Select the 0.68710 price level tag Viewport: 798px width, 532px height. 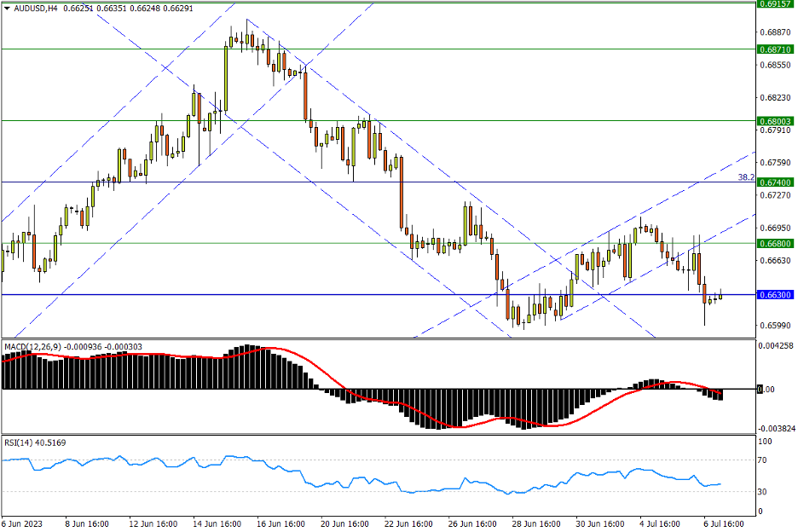point(774,49)
